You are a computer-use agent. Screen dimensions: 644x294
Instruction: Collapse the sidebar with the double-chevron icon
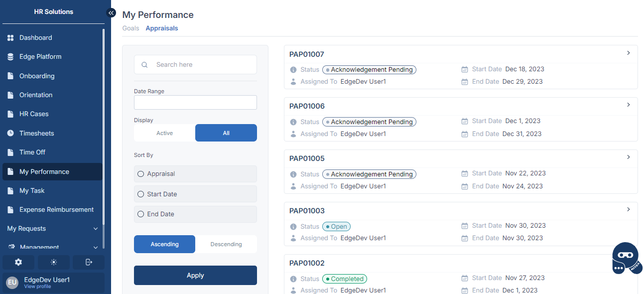coord(111,13)
